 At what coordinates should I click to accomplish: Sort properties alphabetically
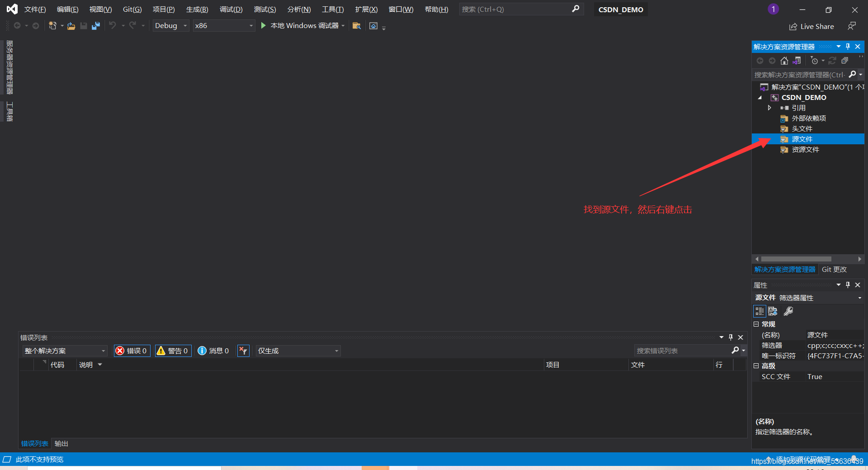click(x=773, y=311)
